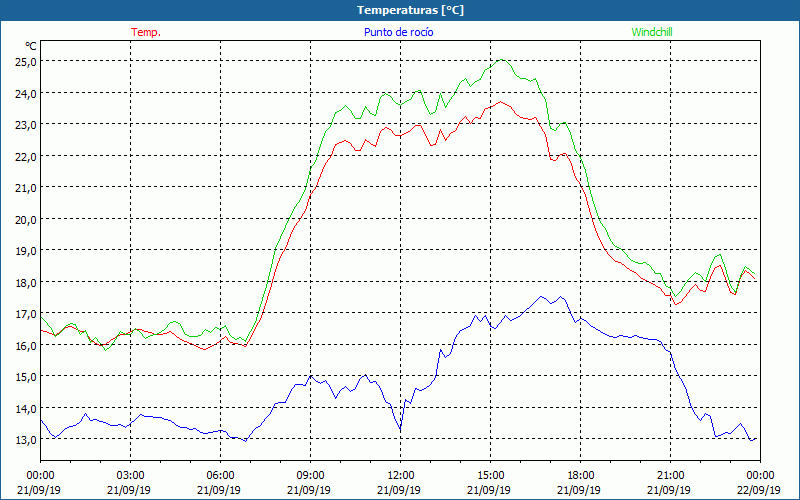Click the 12:00 time axis label
This screenshot has height=500, width=800.
tap(401, 476)
